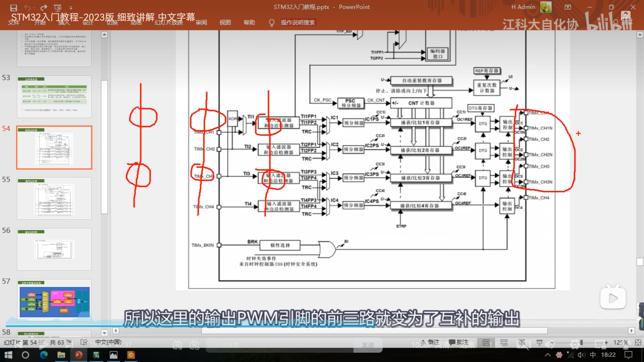Open Microsoft Edge from taskbar
The width and height of the screenshot is (644, 362).
click(44, 355)
